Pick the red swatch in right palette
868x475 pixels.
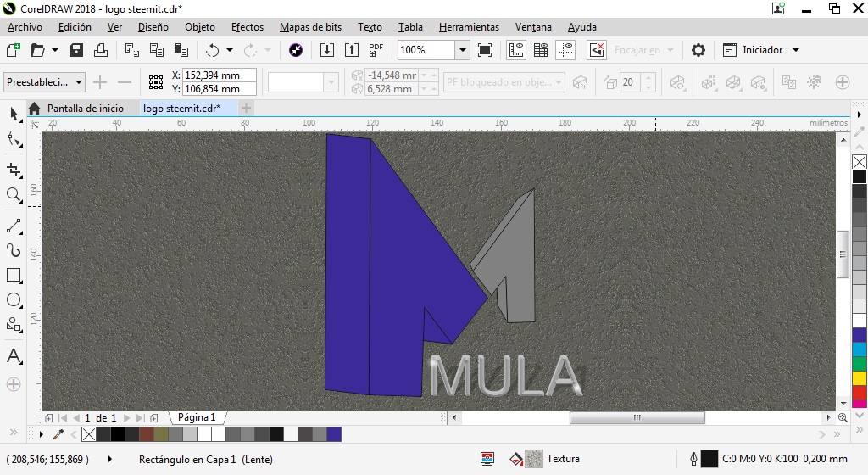point(860,393)
